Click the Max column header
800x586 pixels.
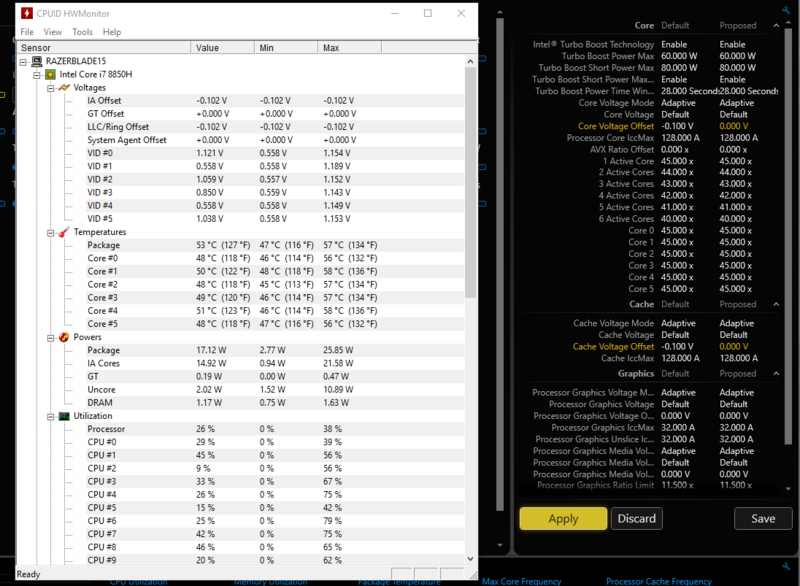[x=349, y=47]
